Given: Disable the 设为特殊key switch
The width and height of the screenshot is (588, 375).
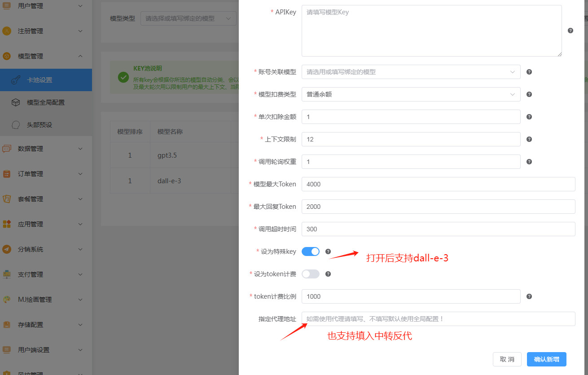Looking at the screenshot, I should click(311, 251).
